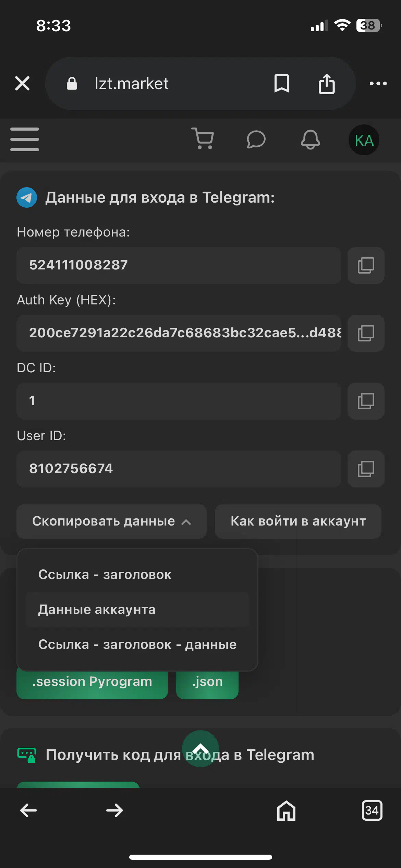401x868 pixels.
Task: Open the notifications bell
Action: click(310, 140)
